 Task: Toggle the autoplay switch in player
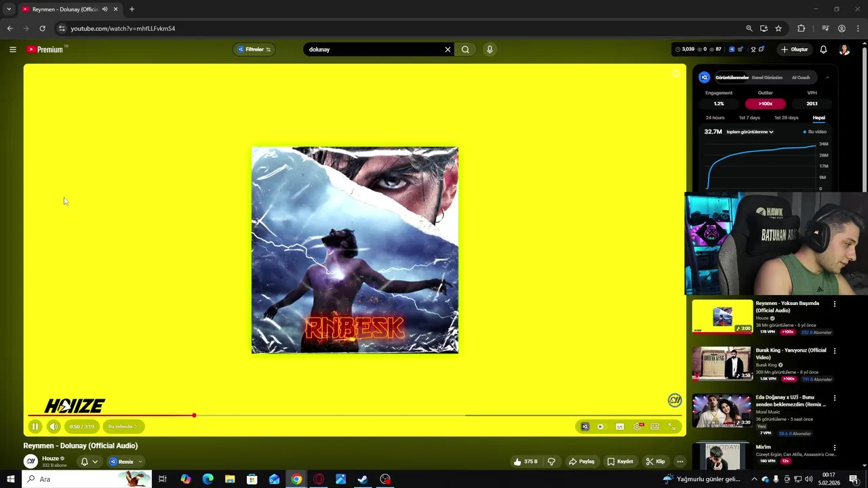(601, 426)
